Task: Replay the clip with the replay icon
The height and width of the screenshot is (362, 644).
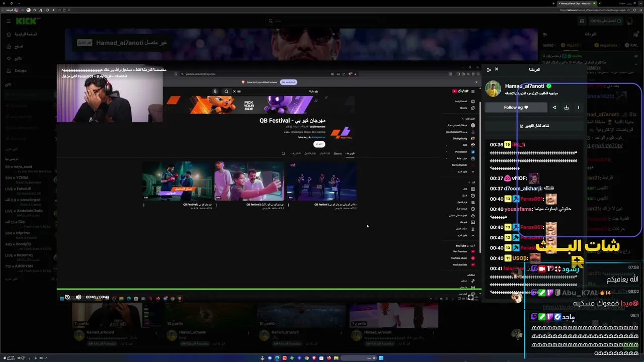Action: click(67, 297)
